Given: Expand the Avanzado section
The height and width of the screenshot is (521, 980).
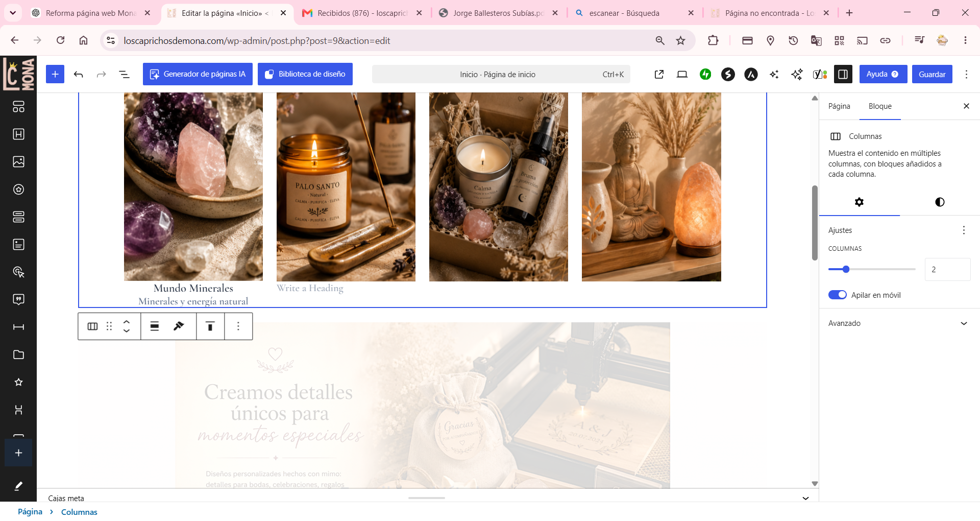Looking at the screenshot, I should coord(899,323).
